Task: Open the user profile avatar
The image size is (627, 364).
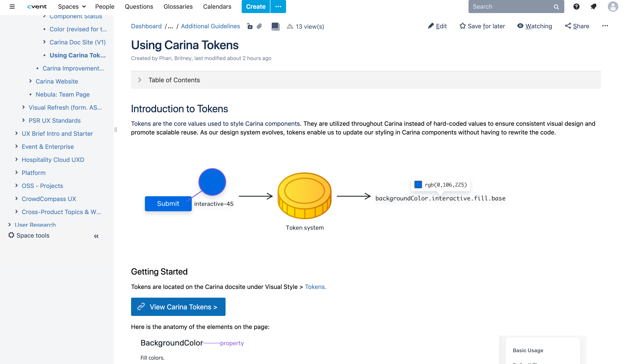Action: pyautogui.click(x=613, y=7)
